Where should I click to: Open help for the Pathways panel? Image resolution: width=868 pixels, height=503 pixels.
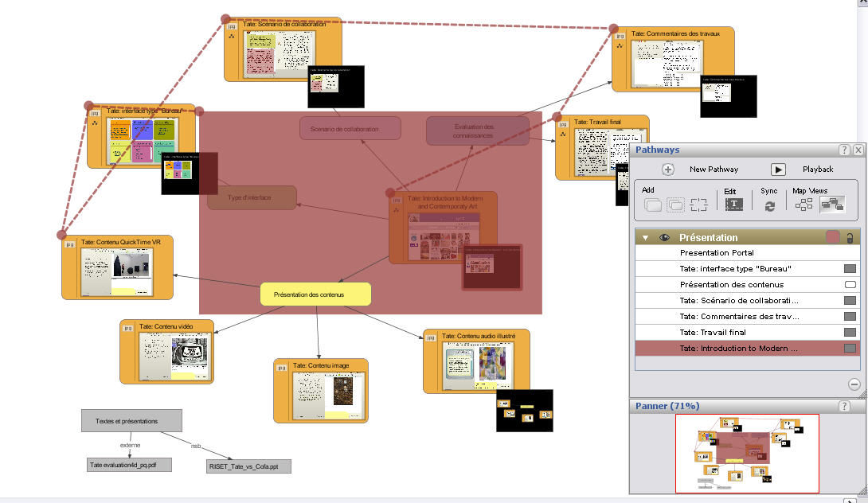pyautogui.click(x=844, y=150)
